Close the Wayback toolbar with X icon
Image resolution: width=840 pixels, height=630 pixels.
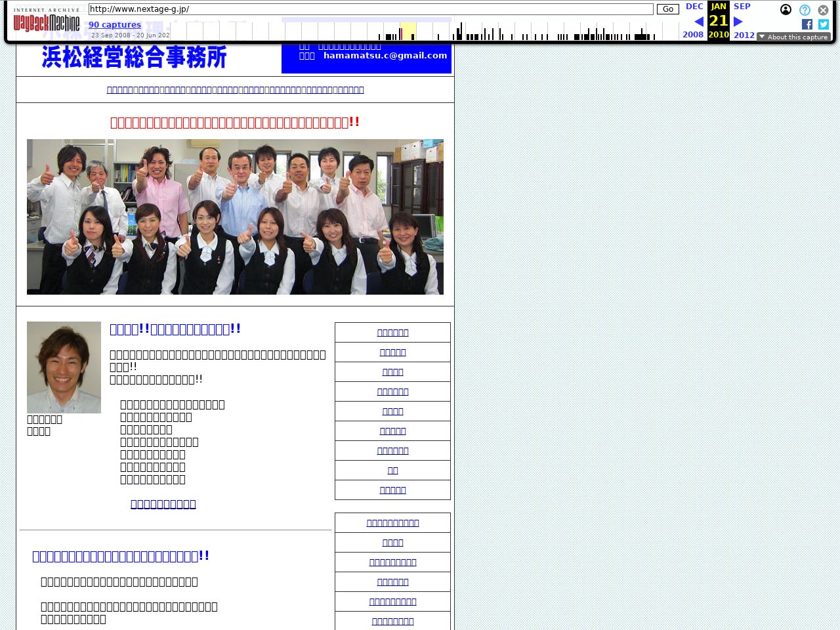point(823,10)
